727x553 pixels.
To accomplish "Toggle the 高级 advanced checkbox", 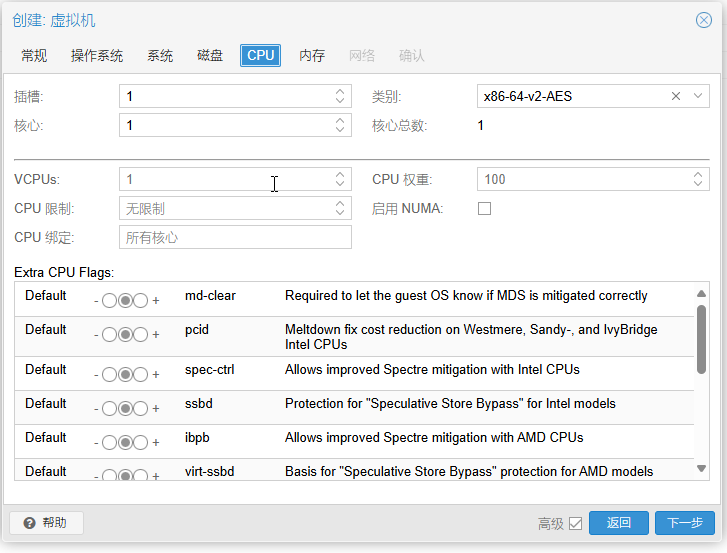I will tap(575, 523).
